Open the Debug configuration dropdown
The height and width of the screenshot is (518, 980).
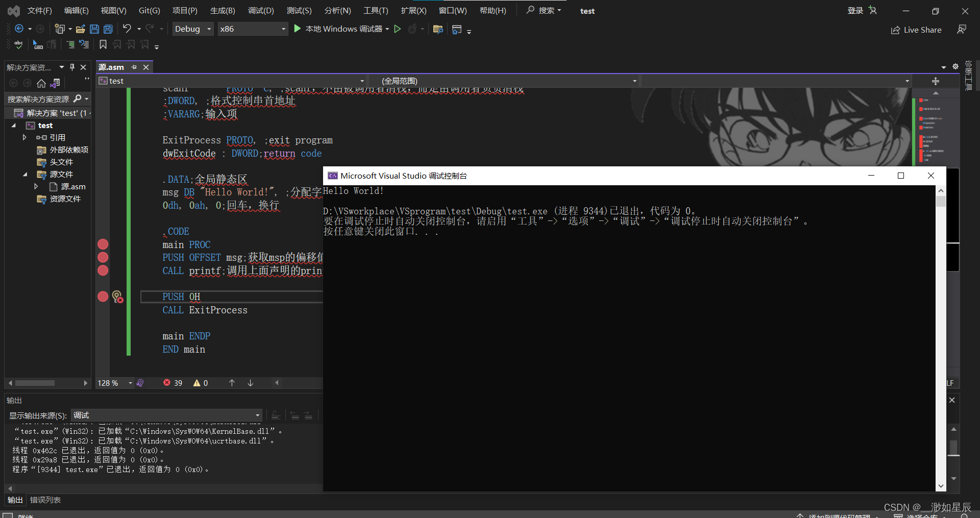209,29
